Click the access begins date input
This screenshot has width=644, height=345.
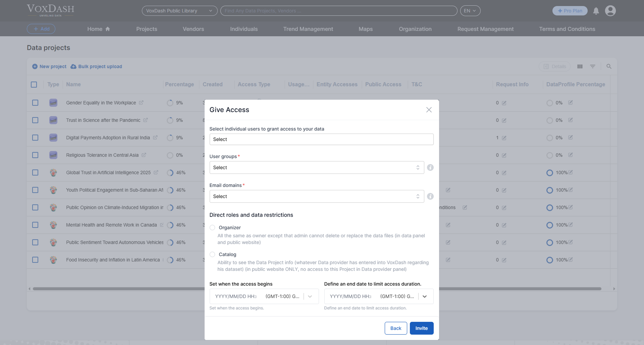[x=236, y=296]
